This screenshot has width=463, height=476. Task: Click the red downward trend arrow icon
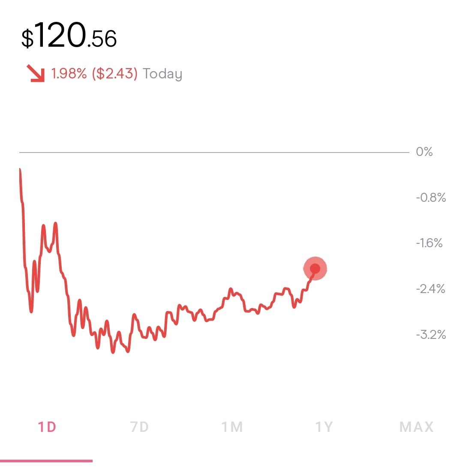click(36, 73)
